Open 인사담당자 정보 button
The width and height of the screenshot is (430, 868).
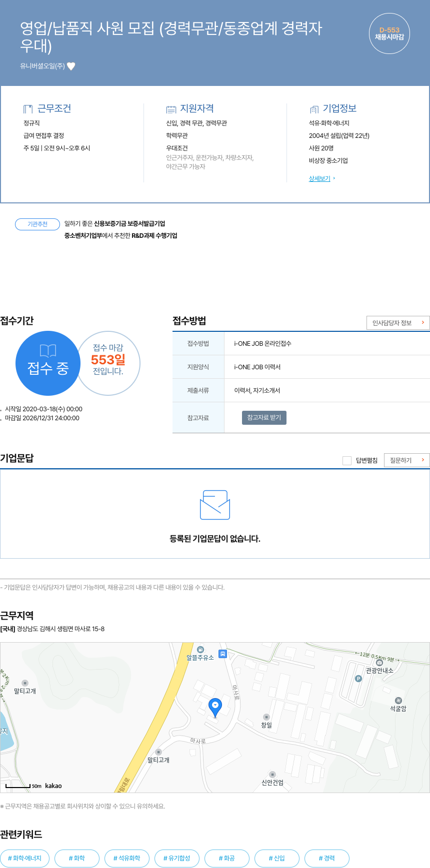coord(398,323)
